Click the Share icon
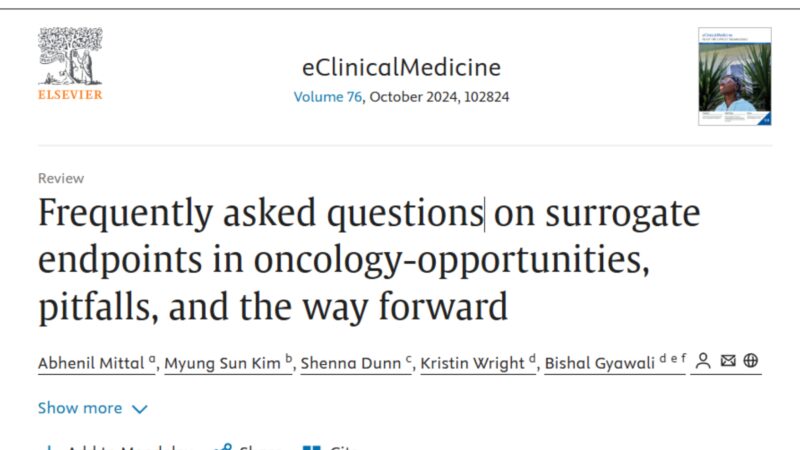 point(223,447)
